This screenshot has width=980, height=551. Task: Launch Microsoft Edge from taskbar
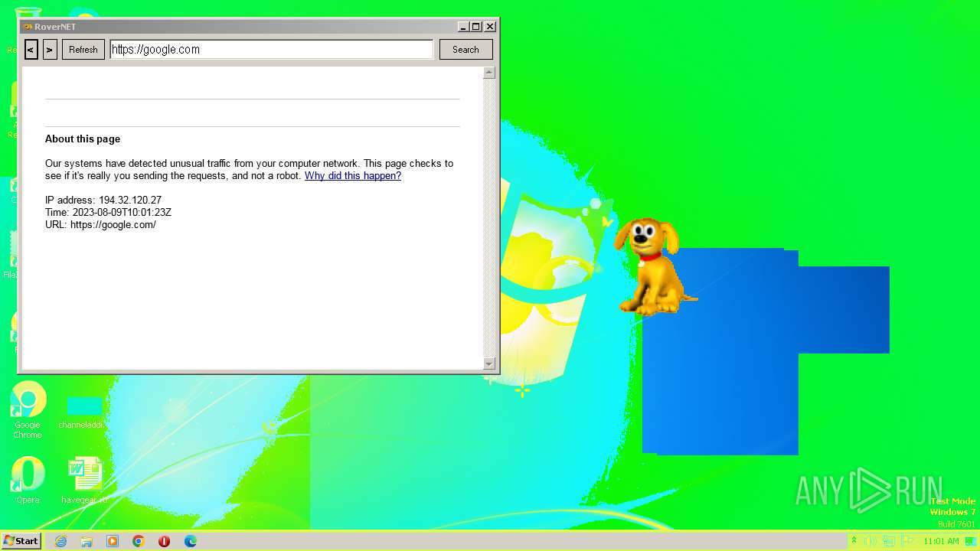coord(191,541)
